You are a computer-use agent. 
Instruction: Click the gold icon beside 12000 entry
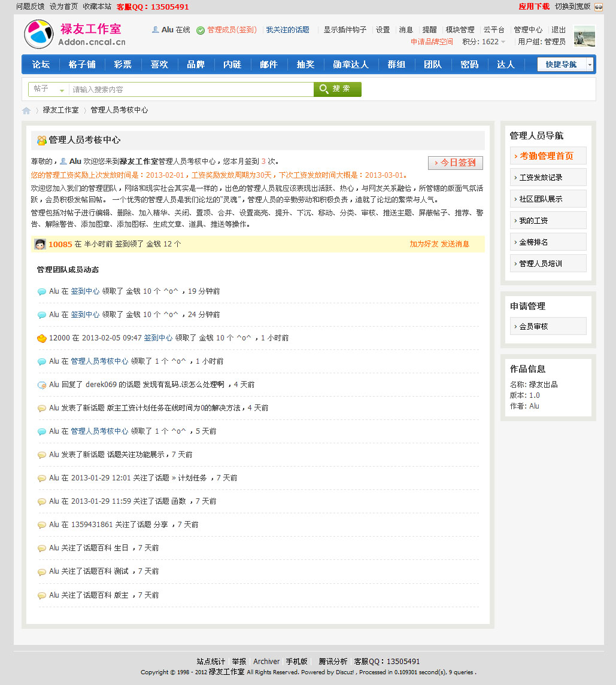(41, 338)
